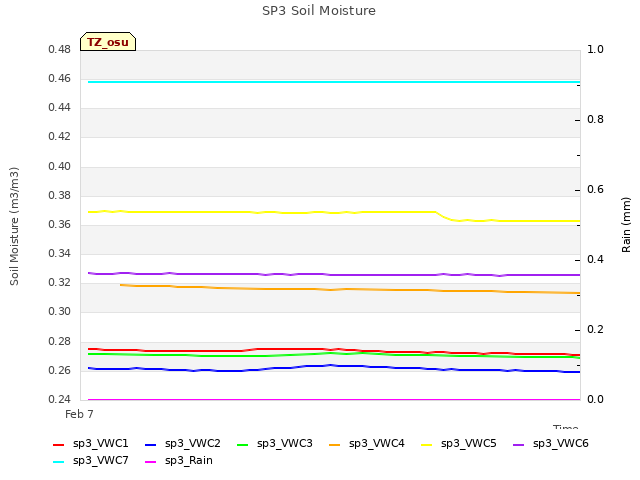
Task: Toggle the sp3_VWC7 legend entry
Action: tap(91, 461)
